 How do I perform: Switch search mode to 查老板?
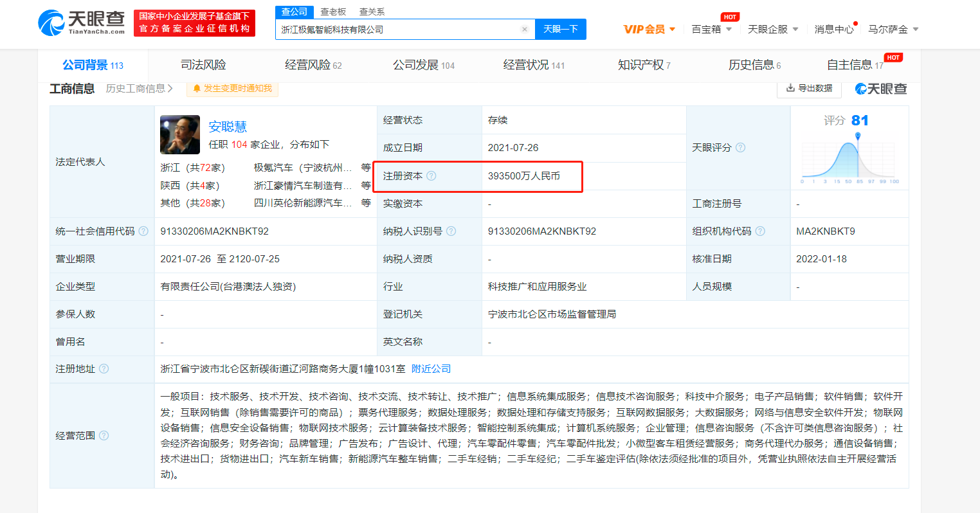click(x=333, y=12)
